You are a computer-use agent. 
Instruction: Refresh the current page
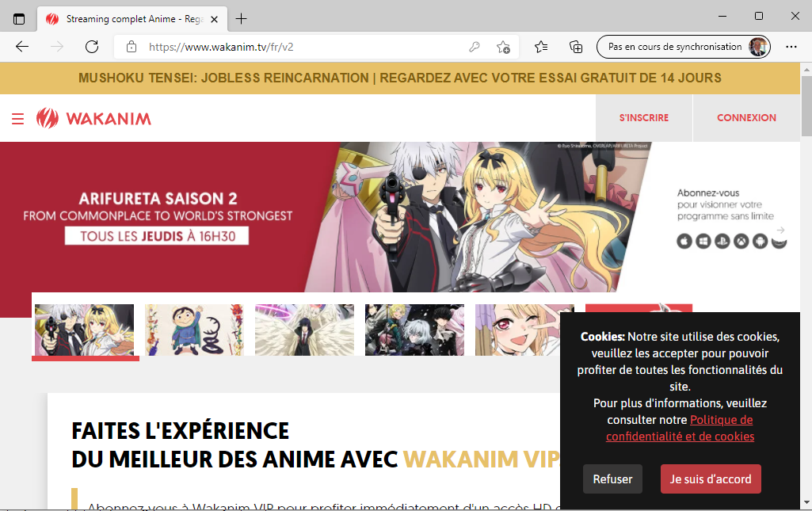point(92,47)
